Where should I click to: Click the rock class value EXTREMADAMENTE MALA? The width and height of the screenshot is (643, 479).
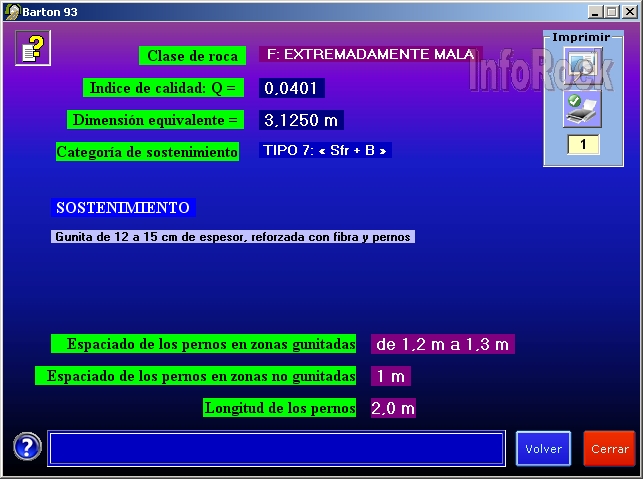pos(370,54)
